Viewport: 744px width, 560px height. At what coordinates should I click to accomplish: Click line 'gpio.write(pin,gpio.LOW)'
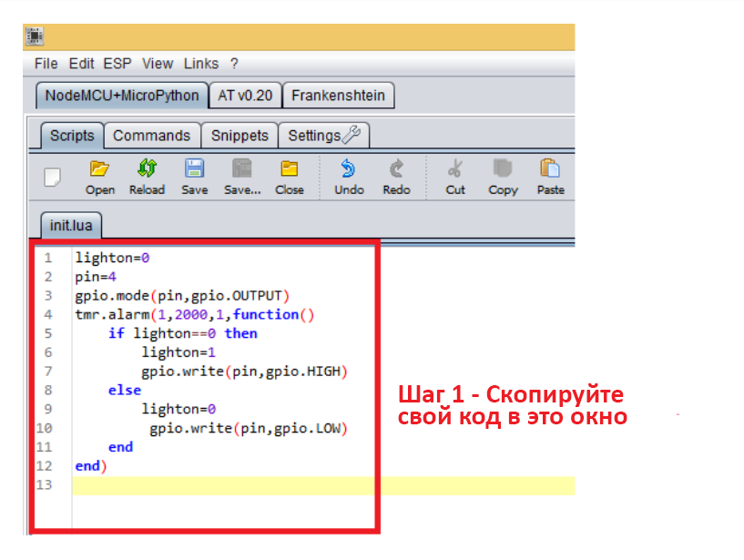click(249, 429)
